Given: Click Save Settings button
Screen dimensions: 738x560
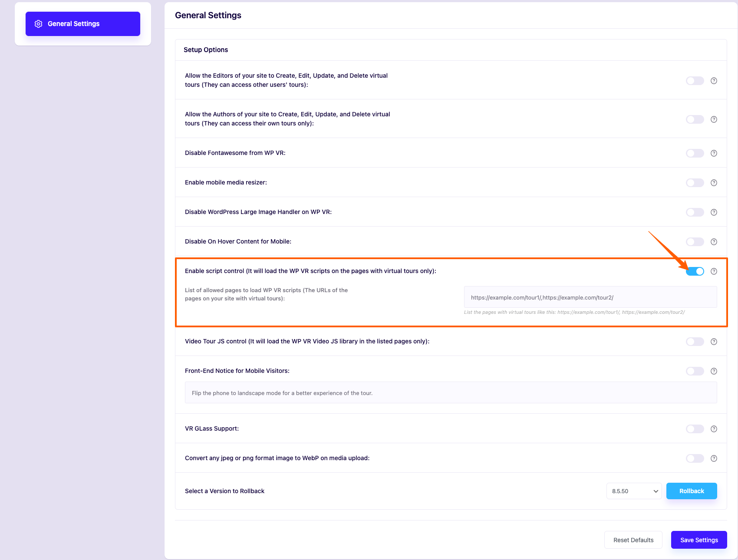Looking at the screenshot, I should [x=699, y=540].
